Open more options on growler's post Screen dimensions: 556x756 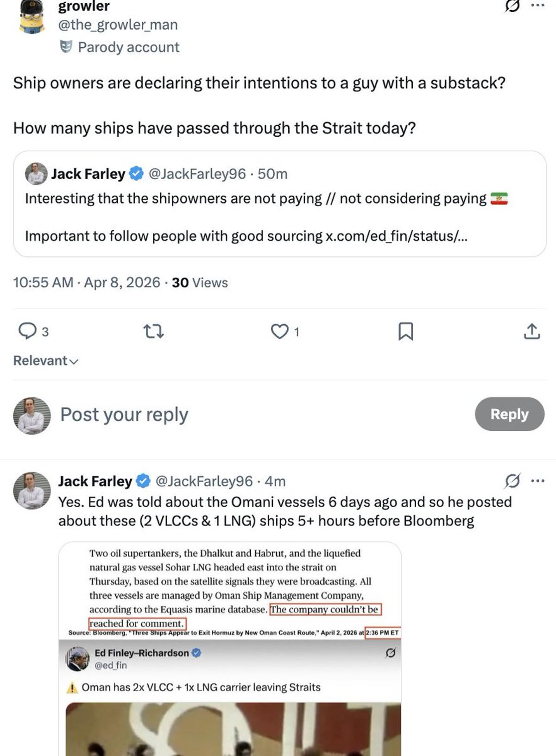click(x=537, y=6)
